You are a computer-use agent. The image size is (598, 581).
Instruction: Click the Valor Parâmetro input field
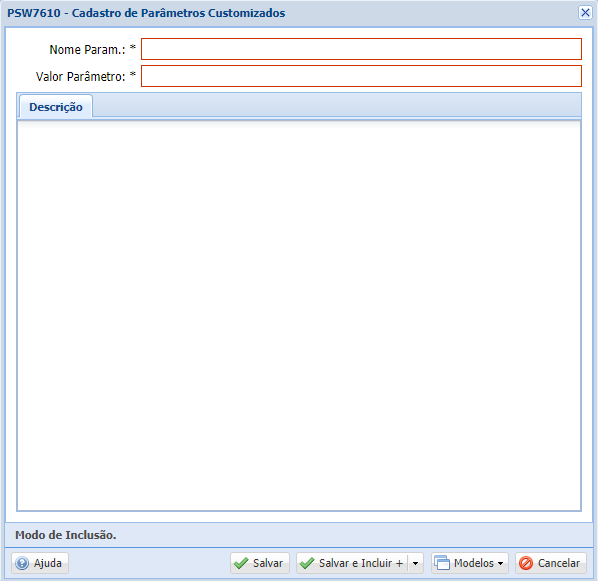pos(361,76)
